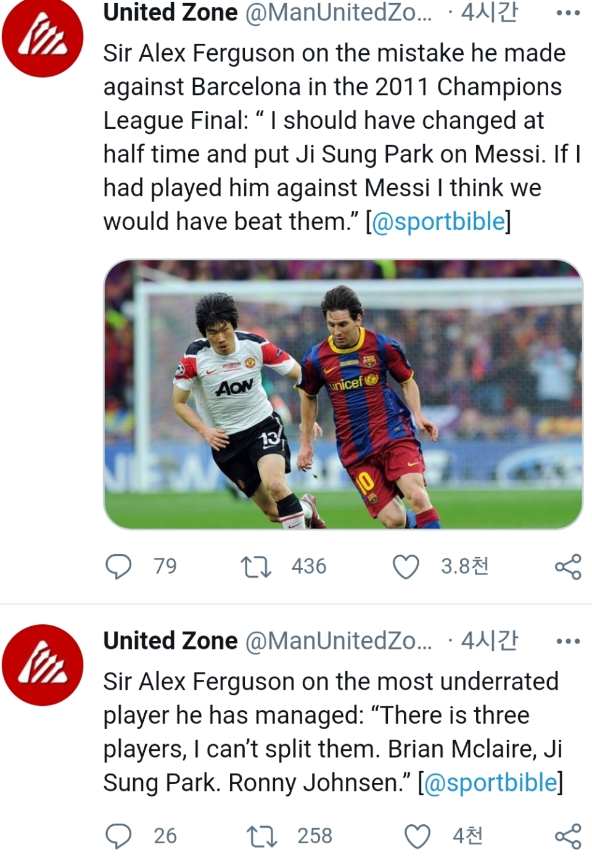Open United Zone profile name on second tweet
The width and height of the screenshot is (592, 868).
[170, 641]
